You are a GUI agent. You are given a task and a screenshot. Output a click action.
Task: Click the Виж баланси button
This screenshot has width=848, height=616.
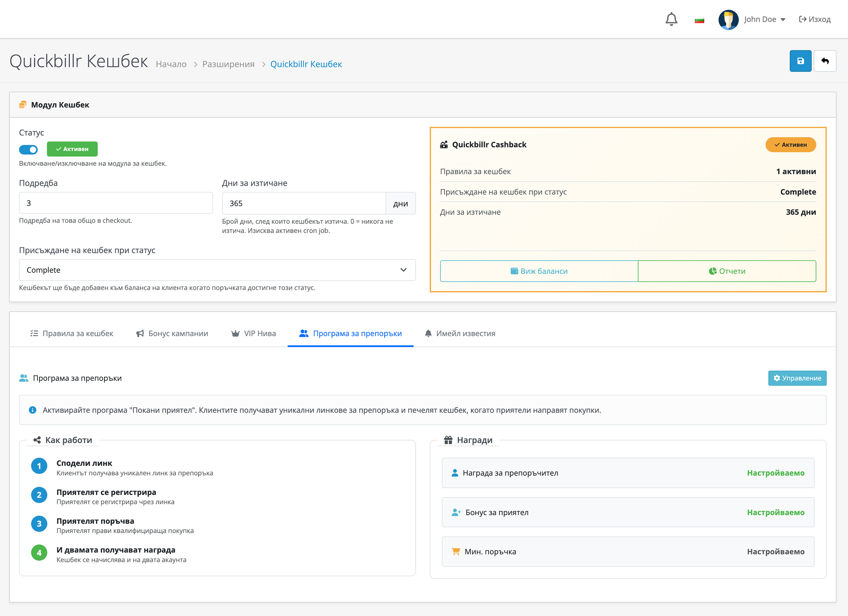(x=539, y=271)
